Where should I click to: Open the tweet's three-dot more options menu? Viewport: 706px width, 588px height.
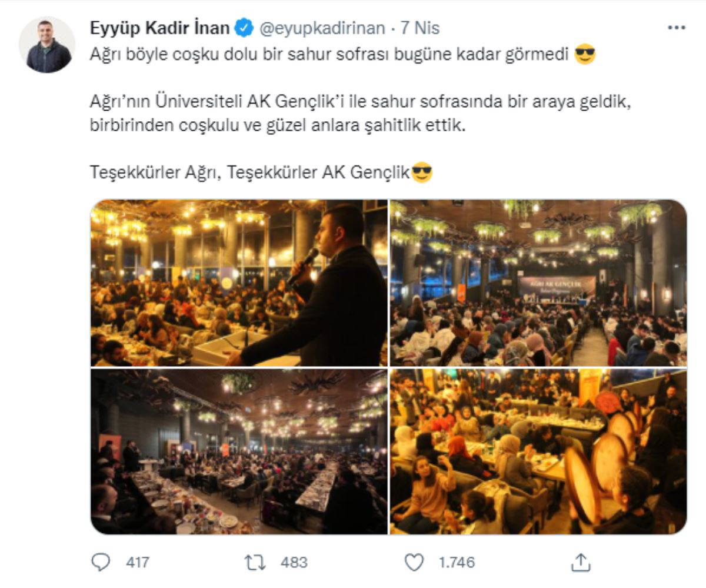(677, 28)
